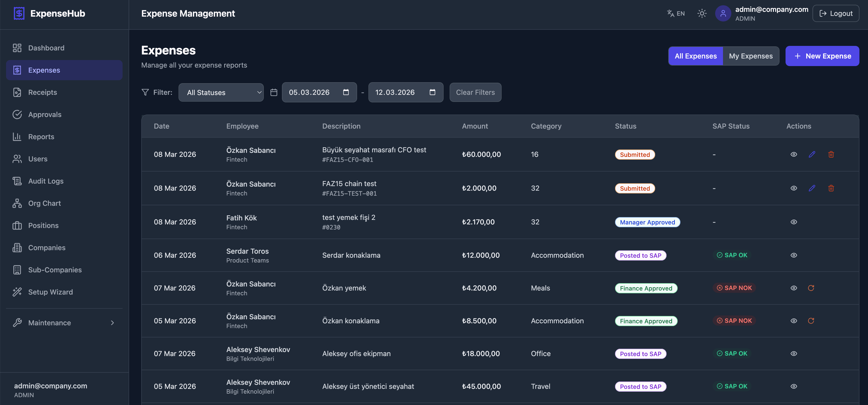This screenshot has height=405, width=868.
Task: Open Receipts in the sidebar
Action: [x=64, y=92]
